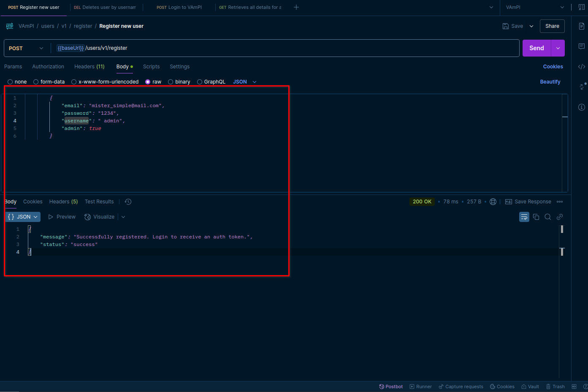The image size is (588, 392).
Task: Click the request info icon in sidebar
Action: click(x=581, y=107)
